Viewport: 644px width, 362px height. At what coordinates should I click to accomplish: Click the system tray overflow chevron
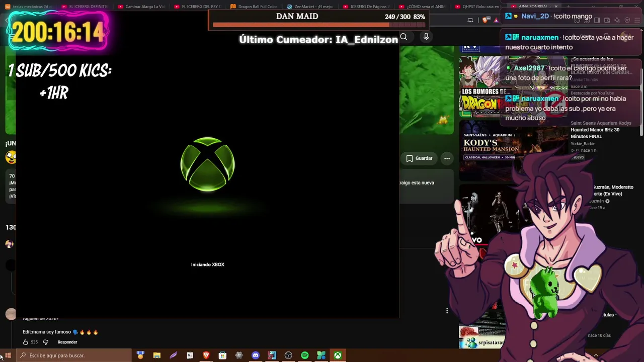(596, 355)
